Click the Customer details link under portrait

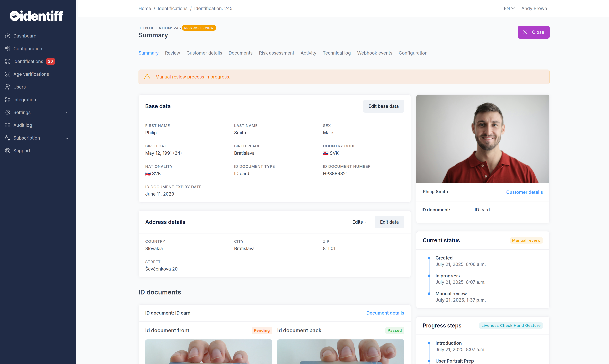click(x=524, y=192)
